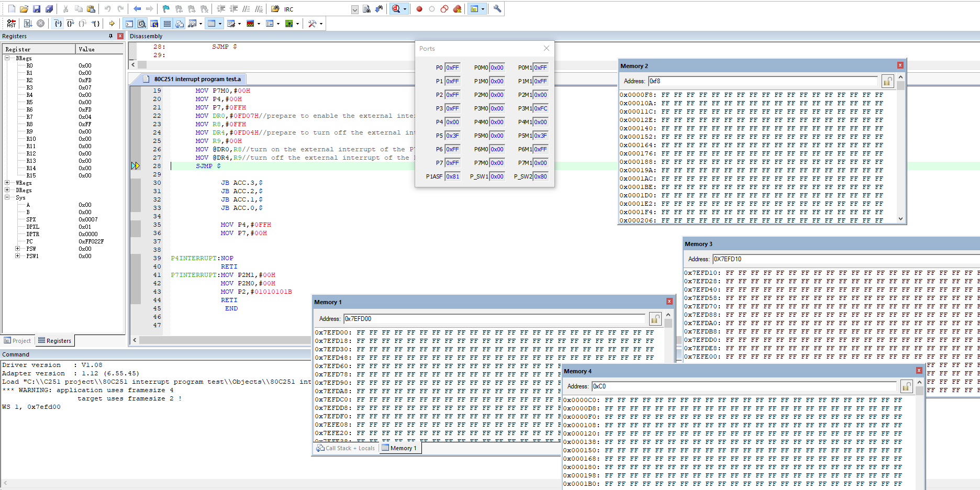Open the Toolbox hammer icon
This screenshot has width=980, height=490.
[x=313, y=24]
